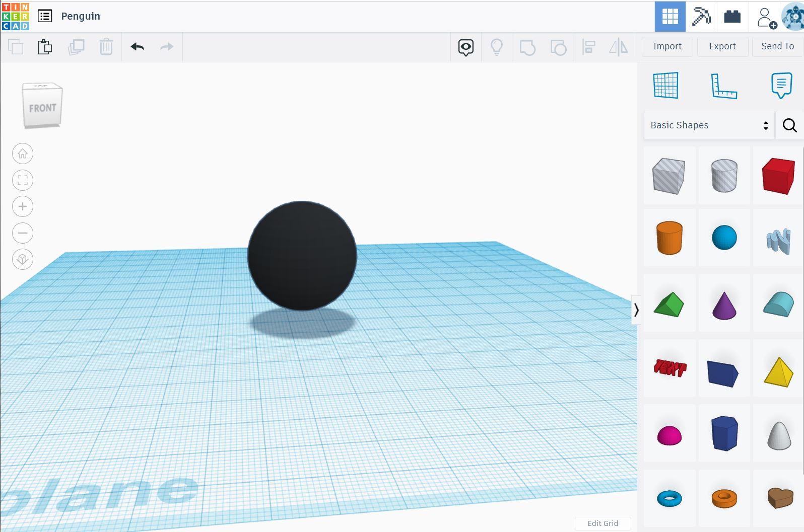Toggle the show-all lightbulb icon

(497, 47)
